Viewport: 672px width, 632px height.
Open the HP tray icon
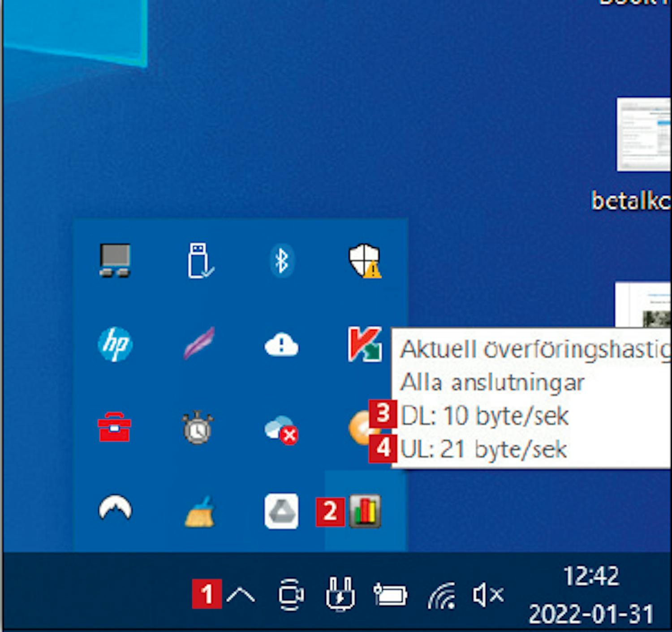pyautogui.click(x=115, y=344)
